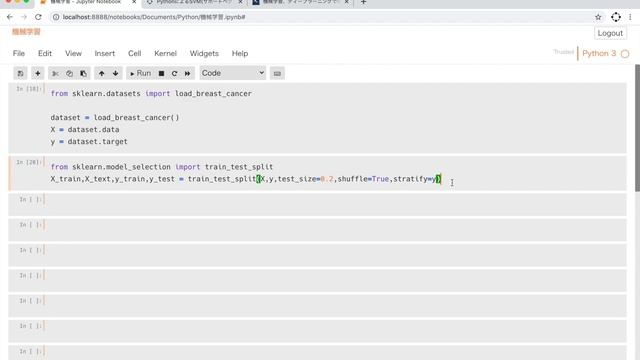Close the Jupyter Notebook browser tab
The height and width of the screenshot is (360, 640).
pyautogui.click(x=134, y=2)
